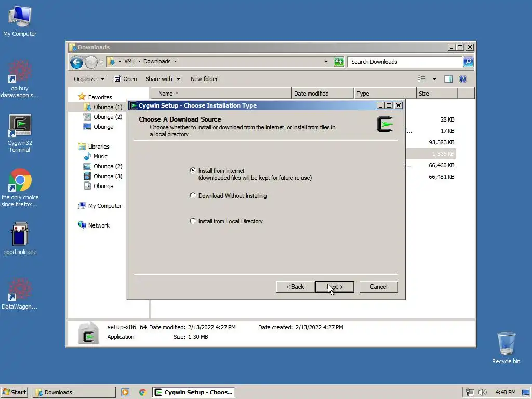Launch Chrome from the taskbar

142,392
